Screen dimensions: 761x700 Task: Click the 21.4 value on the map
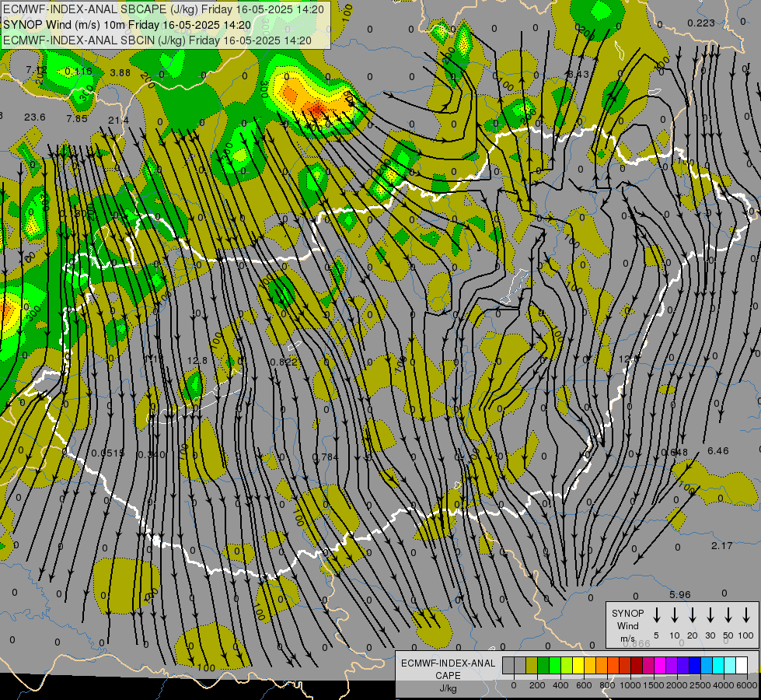pos(118,120)
